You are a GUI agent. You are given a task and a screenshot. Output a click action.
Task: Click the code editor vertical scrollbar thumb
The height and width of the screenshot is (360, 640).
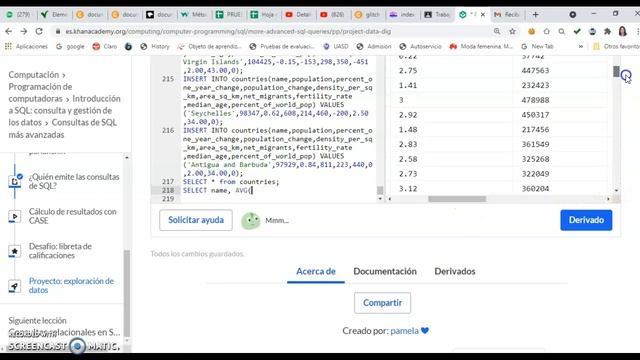pos(380,190)
